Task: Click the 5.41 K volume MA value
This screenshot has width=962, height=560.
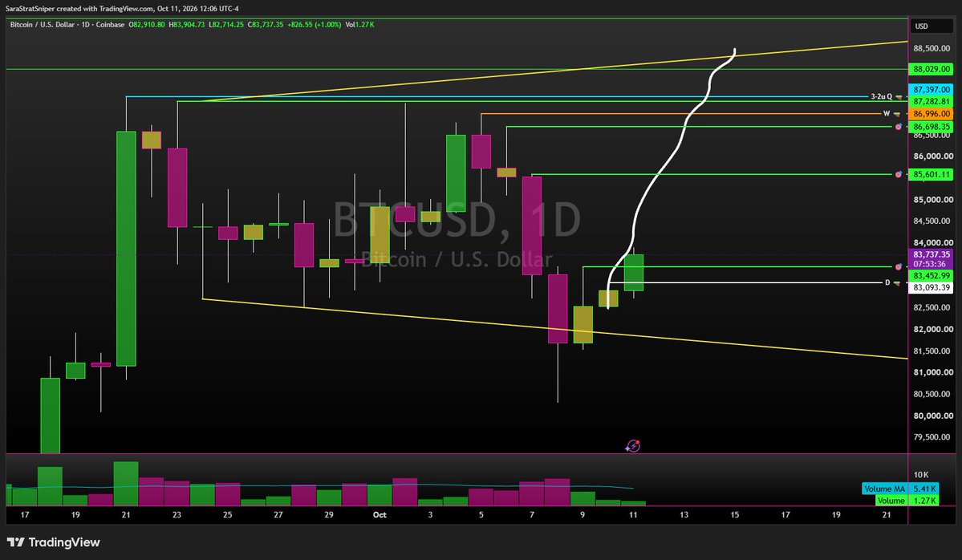Action: point(924,489)
